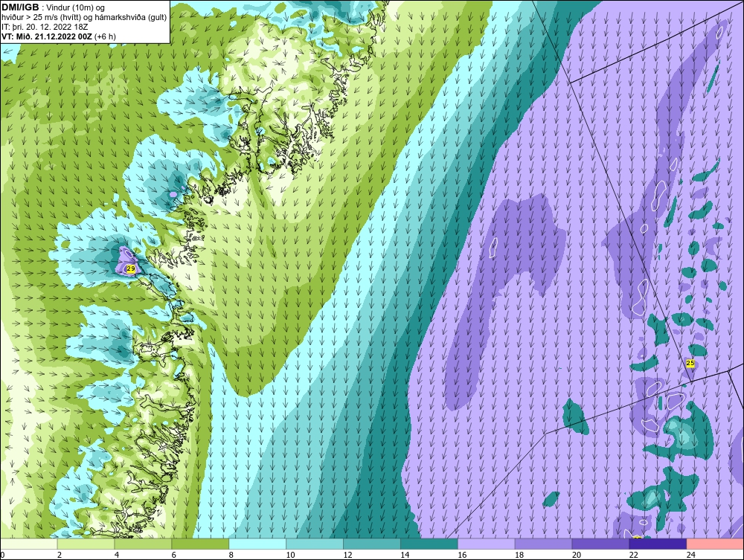The image size is (744, 560).
Task: Click the legend scale value "14"
Action: tap(405, 555)
